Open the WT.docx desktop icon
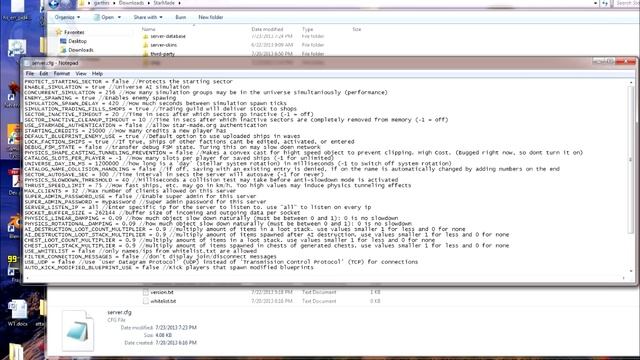 pos(18,313)
